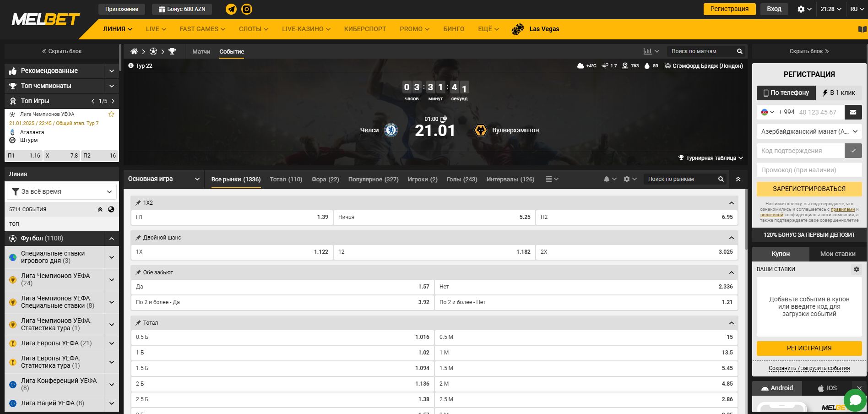Expand Лига Европы УЕФА (21) list
This screenshot has height=414, width=868.
(111, 343)
